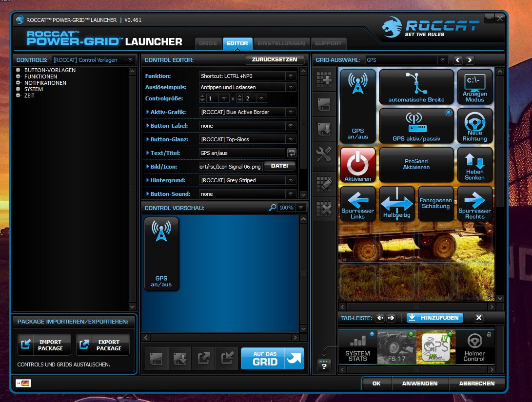Click the Control Vorschau horizontal scrollbar
The width and height of the screenshot is (532, 402).
(220, 337)
